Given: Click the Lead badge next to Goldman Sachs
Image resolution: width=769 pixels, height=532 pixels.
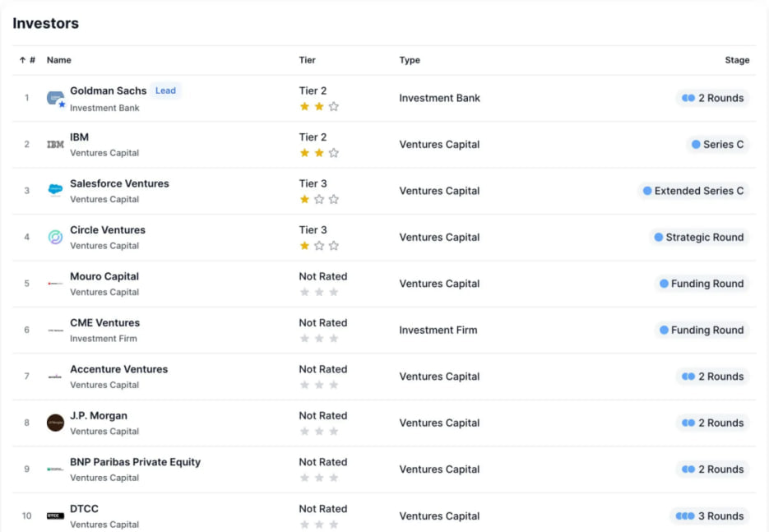Looking at the screenshot, I should click(x=166, y=90).
